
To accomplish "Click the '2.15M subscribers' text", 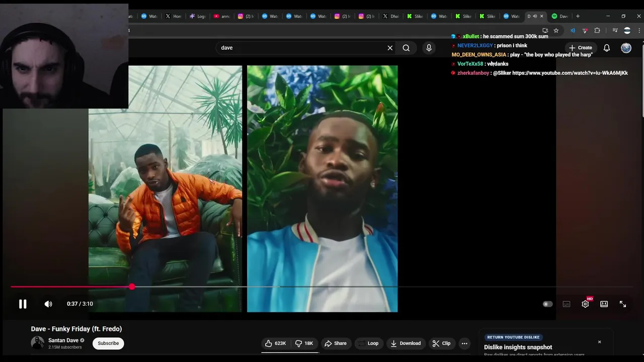I will (65, 347).
